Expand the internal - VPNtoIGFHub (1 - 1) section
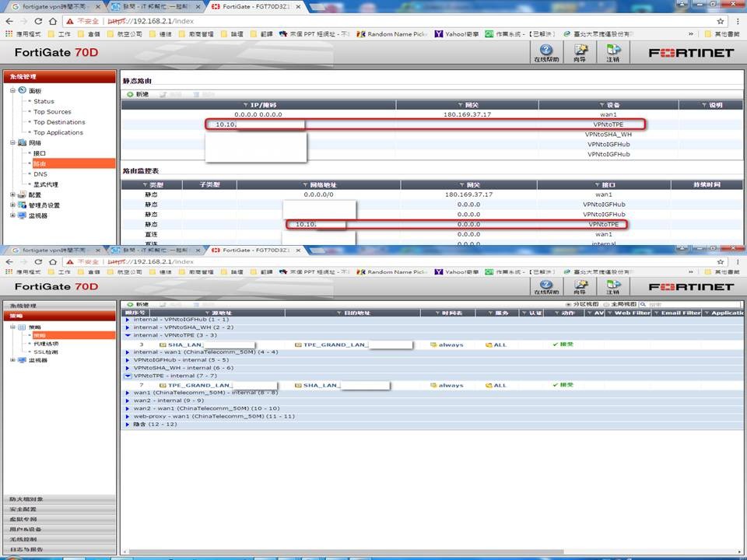This screenshot has width=747, height=560. [x=127, y=320]
